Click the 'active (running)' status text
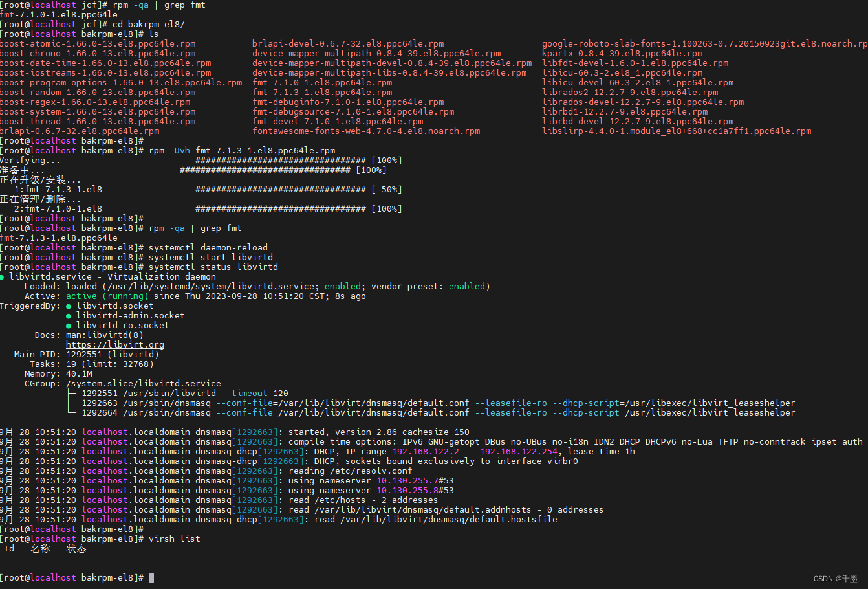The width and height of the screenshot is (868, 589). [x=107, y=296]
